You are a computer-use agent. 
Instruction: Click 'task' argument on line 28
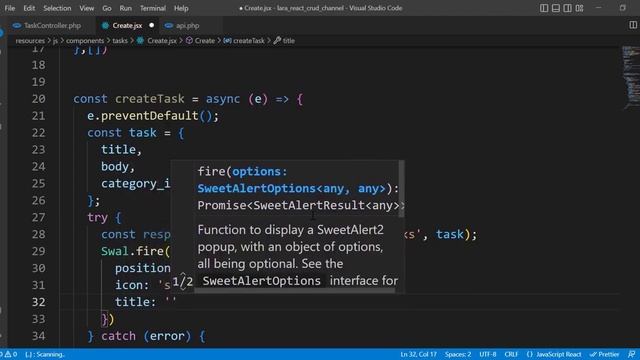pos(450,234)
